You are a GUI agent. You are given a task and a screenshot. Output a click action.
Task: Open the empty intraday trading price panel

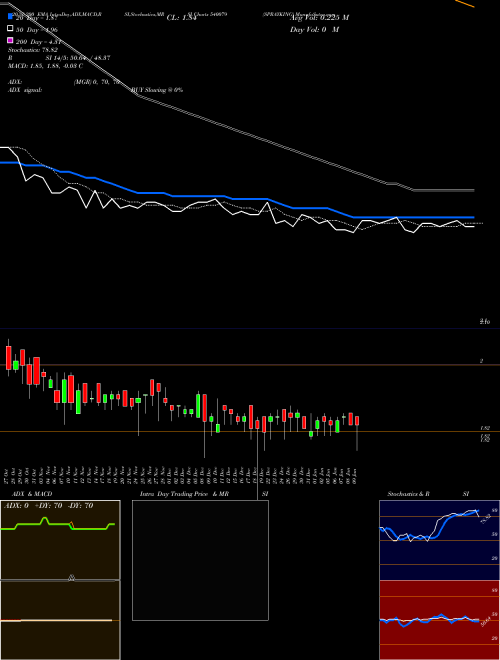pyautogui.click(x=200, y=560)
